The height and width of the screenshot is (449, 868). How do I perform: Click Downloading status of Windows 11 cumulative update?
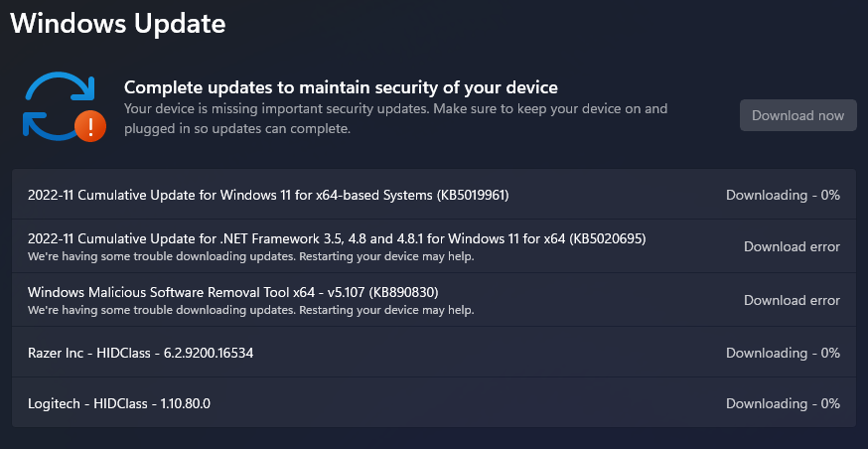[x=783, y=195]
